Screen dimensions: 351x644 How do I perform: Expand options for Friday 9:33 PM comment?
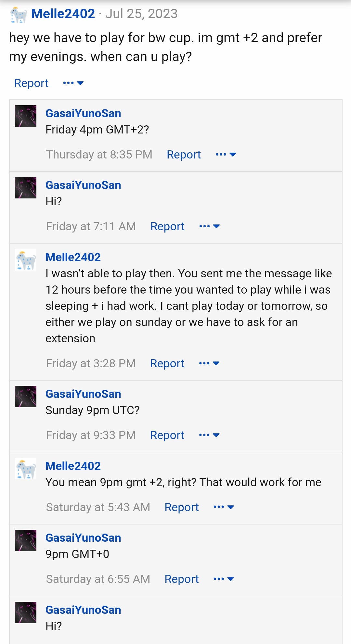(x=209, y=435)
